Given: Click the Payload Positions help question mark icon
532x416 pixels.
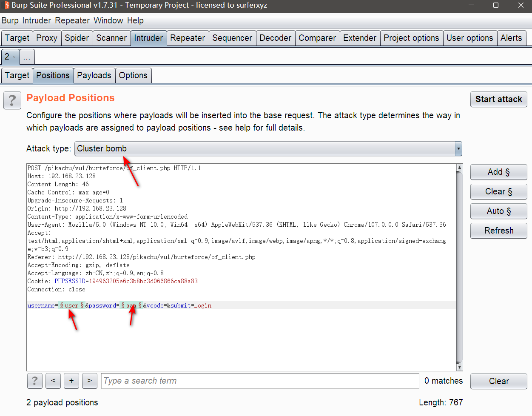Looking at the screenshot, I should coord(12,101).
